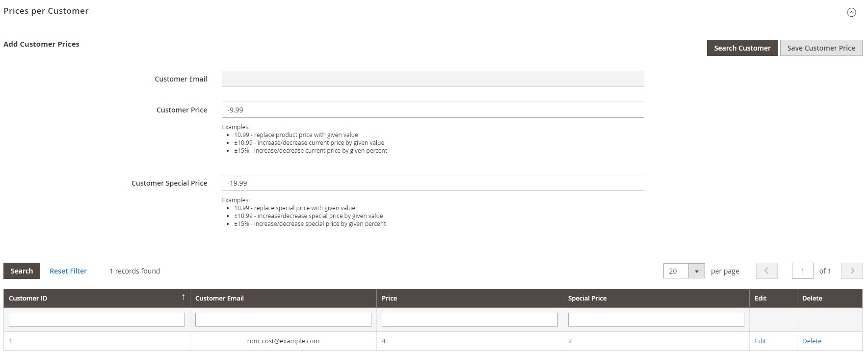Image resolution: width=868 pixels, height=356 pixels.
Task: Go to previous page arrow
Action: click(767, 271)
